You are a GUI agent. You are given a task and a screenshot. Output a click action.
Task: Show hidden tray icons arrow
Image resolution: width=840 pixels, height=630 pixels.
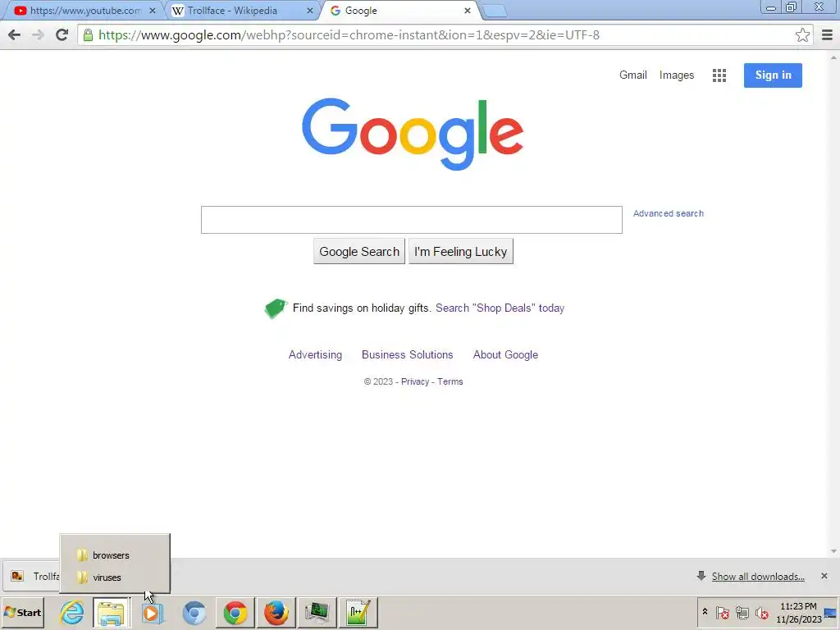(x=705, y=612)
